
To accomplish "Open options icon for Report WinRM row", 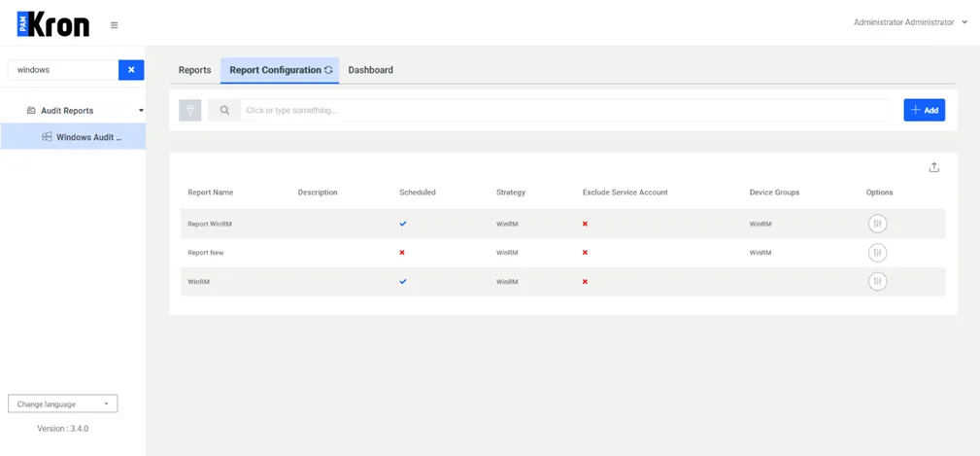I will 877,224.
